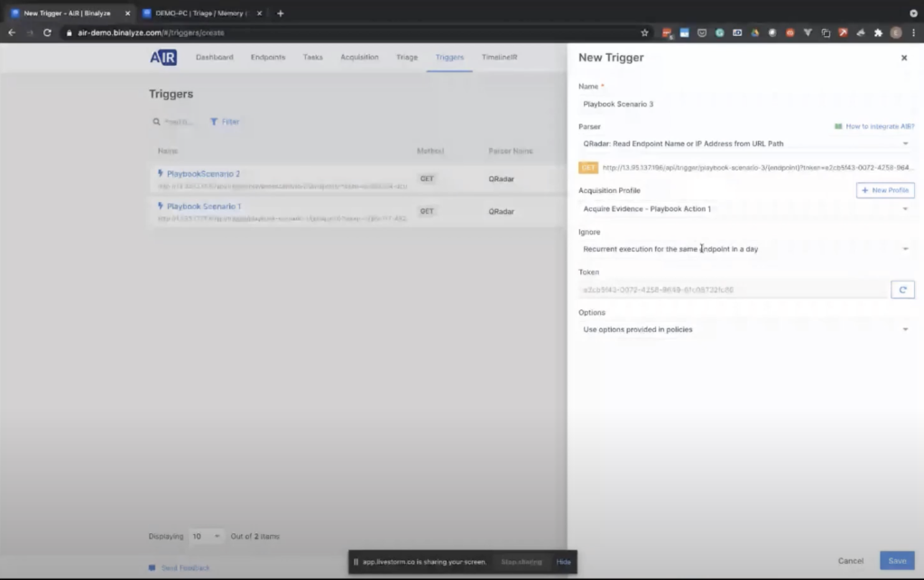This screenshot has height=580, width=924.
Task: Cancel the new trigger
Action: pos(850,561)
